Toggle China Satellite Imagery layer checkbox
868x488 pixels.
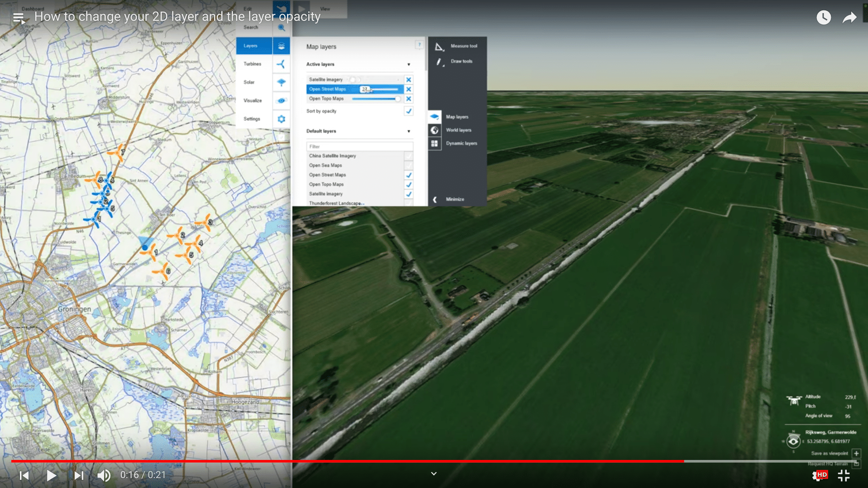pyautogui.click(x=408, y=156)
